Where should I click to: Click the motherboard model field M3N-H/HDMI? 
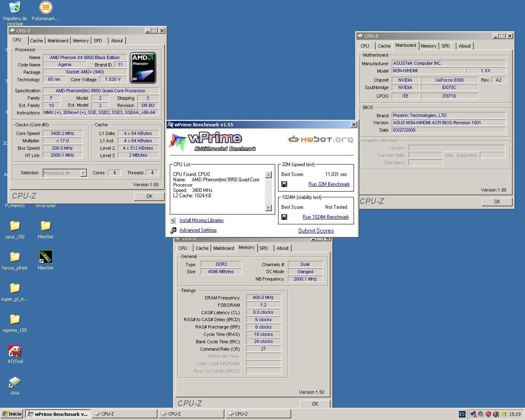[428, 71]
